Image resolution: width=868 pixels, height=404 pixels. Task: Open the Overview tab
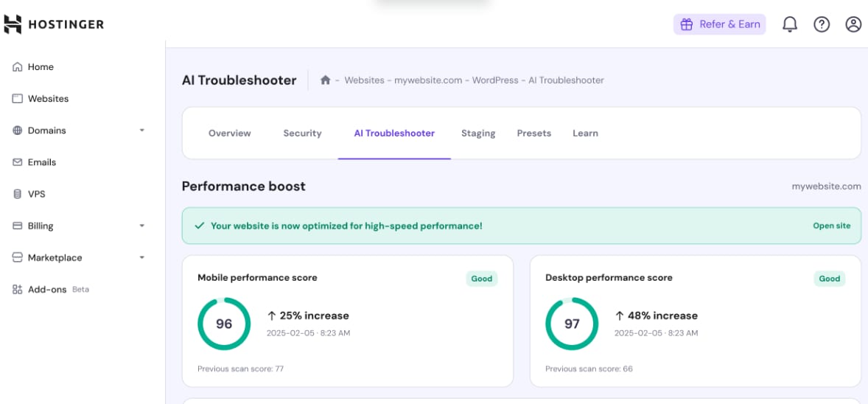pyautogui.click(x=229, y=133)
